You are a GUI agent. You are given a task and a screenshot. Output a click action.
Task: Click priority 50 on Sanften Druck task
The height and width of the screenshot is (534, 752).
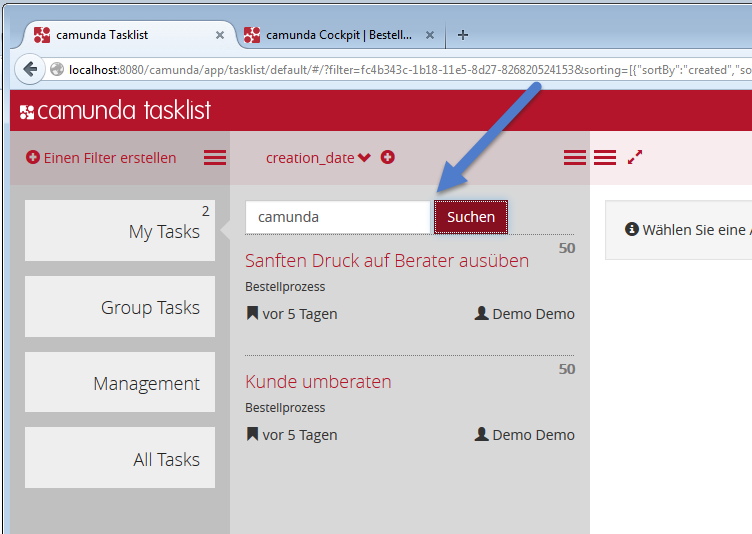(x=567, y=248)
